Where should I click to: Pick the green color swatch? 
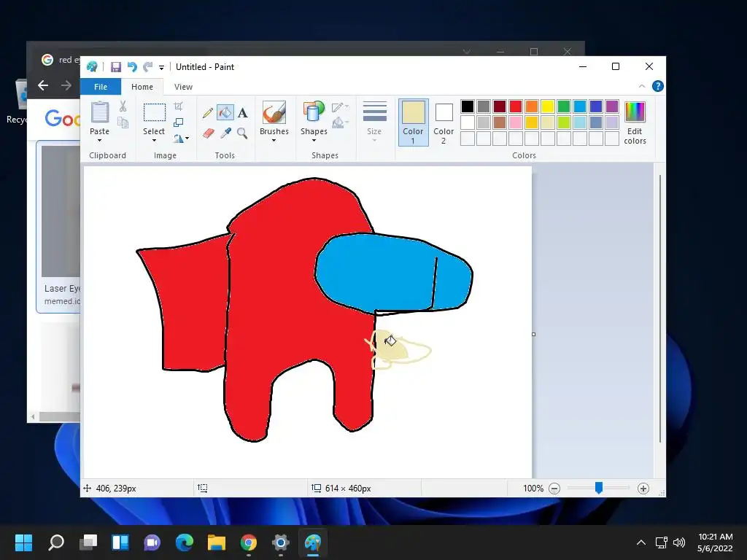[x=564, y=106]
